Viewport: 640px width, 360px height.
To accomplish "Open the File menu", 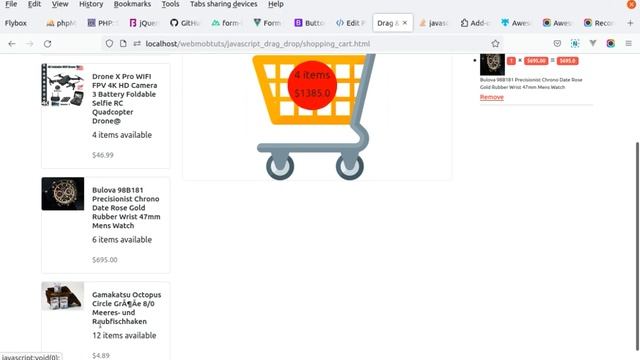I will point(11,4).
